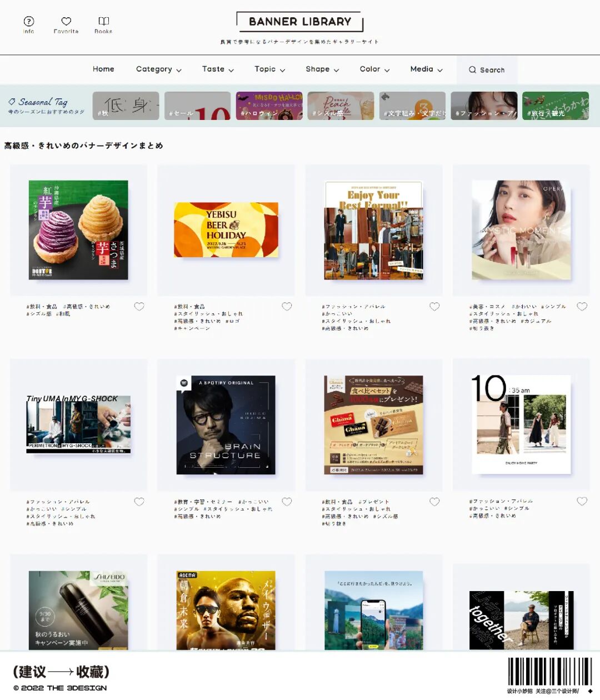Open the Enjoy Your Best Formal banner
The image size is (600, 700).
click(x=373, y=230)
